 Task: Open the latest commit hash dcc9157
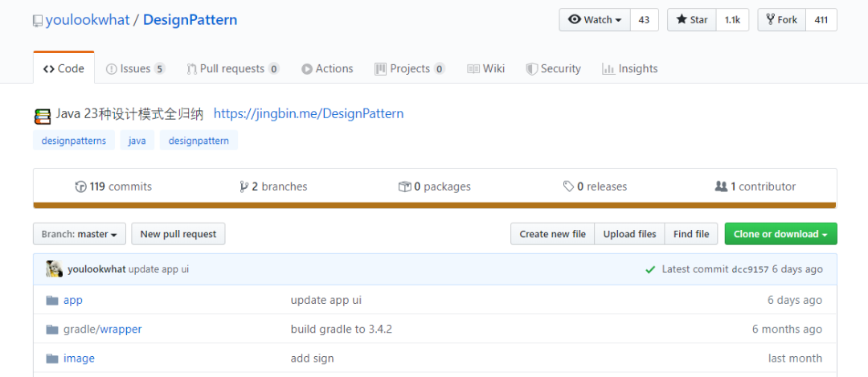point(750,269)
